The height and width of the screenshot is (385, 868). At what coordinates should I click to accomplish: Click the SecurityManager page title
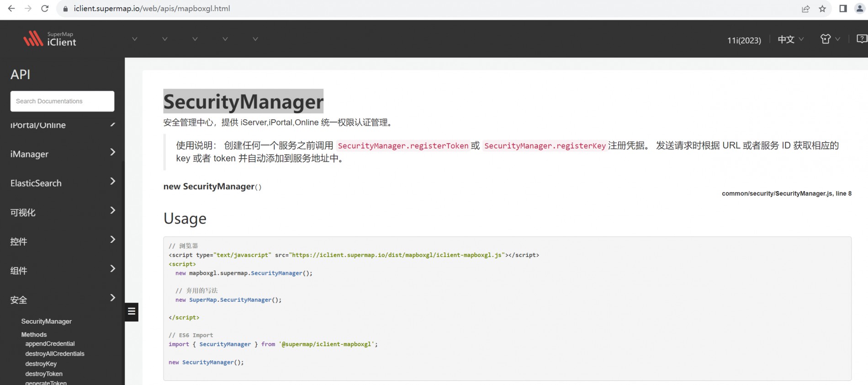[243, 102]
